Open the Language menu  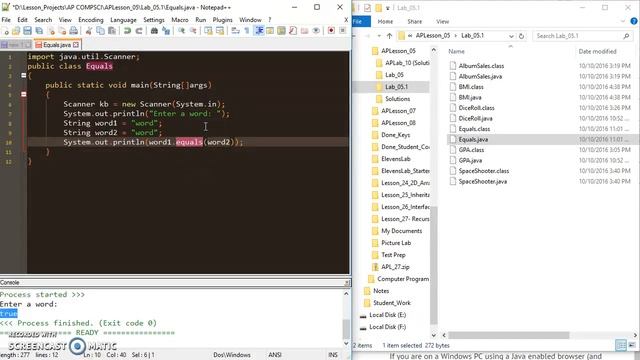(x=123, y=20)
